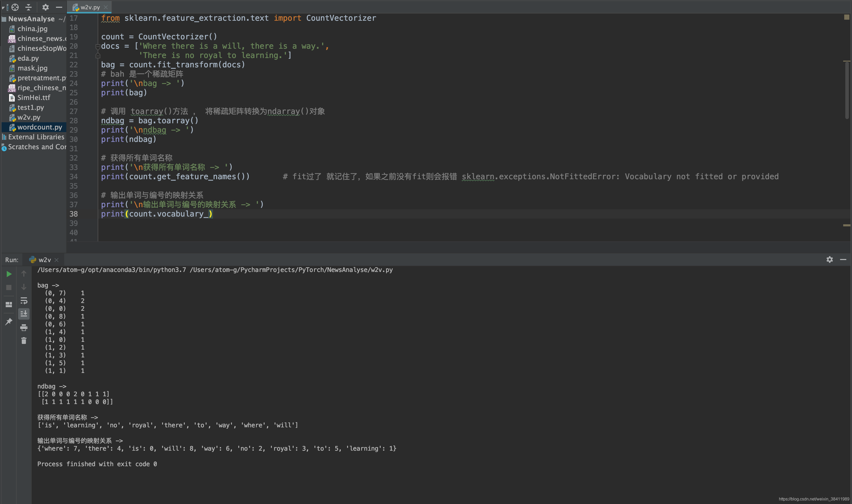This screenshot has width=852, height=504.
Task: Click fold end marker at line 21
Action: point(98,55)
